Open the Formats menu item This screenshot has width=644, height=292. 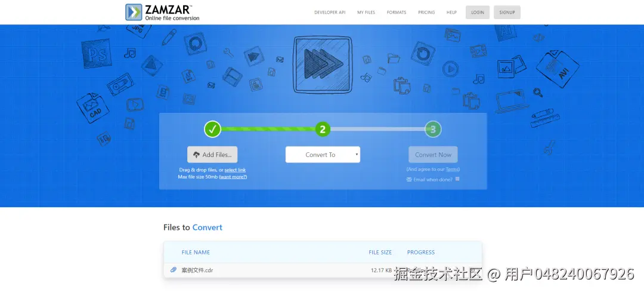397,13
